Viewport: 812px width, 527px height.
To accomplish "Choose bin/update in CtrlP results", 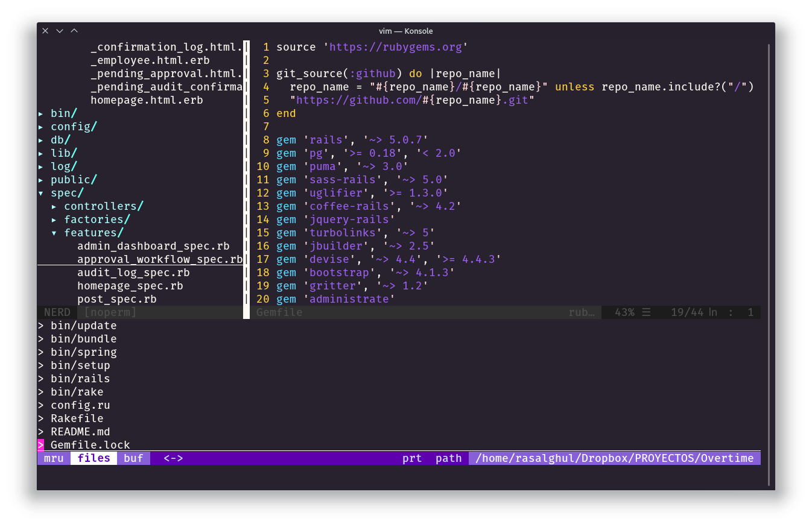I will (x=83, y=326).
